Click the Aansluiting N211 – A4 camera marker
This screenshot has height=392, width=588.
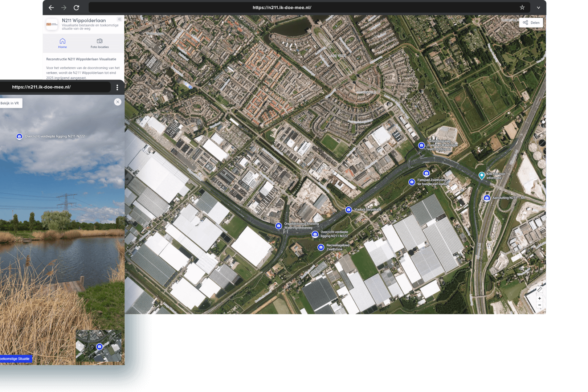click(x=487, y=198)
